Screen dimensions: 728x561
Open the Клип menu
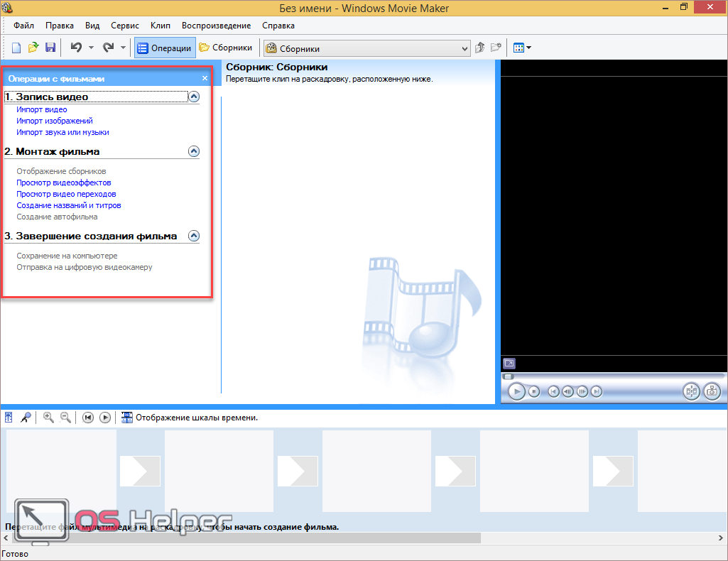(x=161, y=26)
